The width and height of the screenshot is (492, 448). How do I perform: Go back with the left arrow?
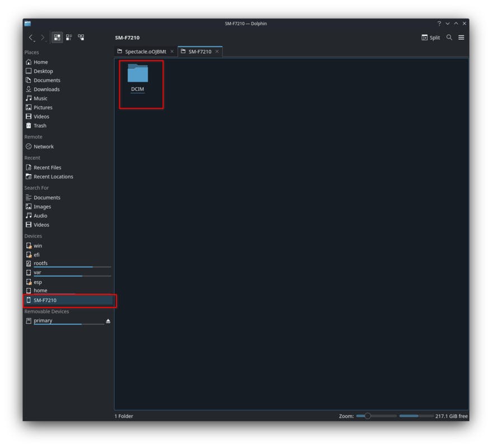pos(31,38)
